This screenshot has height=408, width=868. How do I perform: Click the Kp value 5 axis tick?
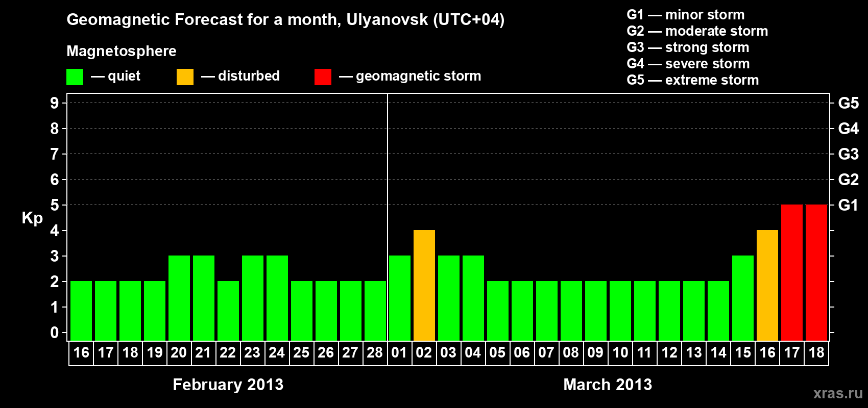(55, 205)
